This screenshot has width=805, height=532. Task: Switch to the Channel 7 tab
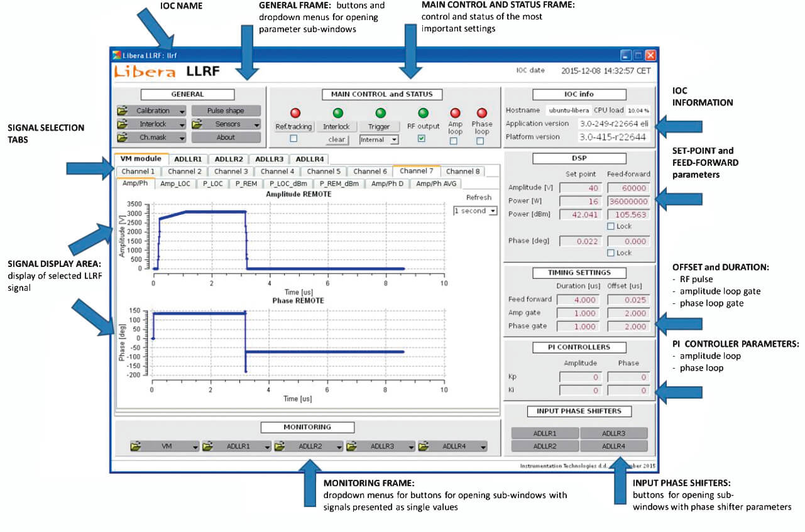tap(417, 171)
